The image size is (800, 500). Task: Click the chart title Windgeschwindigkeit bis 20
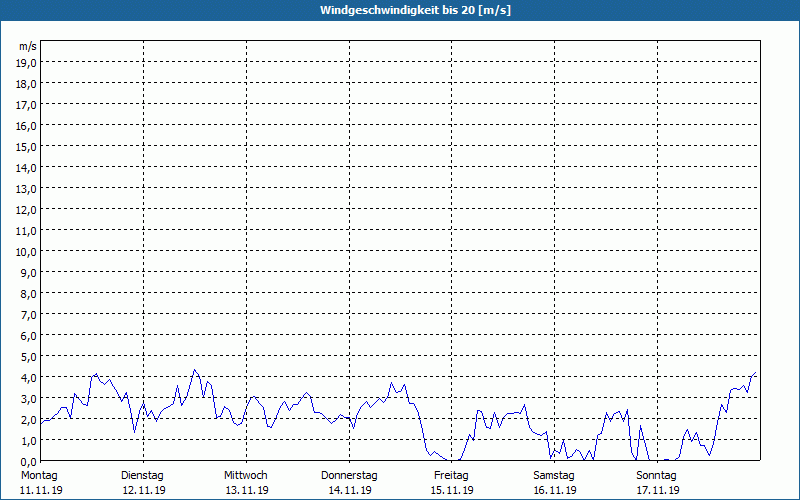pos(415,10)
